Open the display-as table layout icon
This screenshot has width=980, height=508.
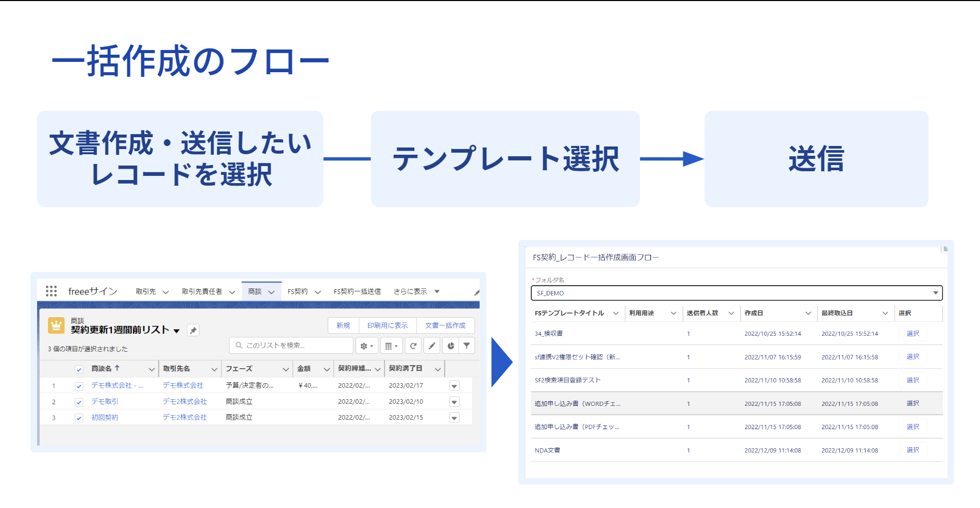coord(391,345)
